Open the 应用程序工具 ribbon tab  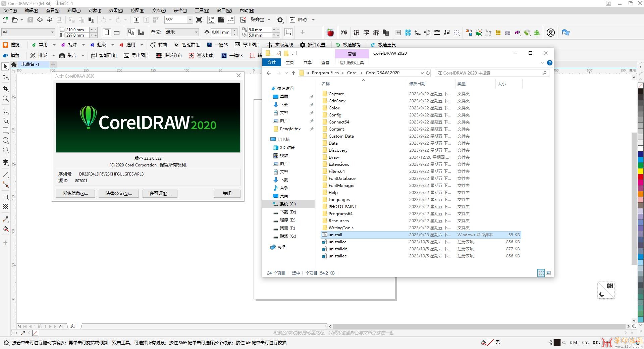(x=352, y=62)
